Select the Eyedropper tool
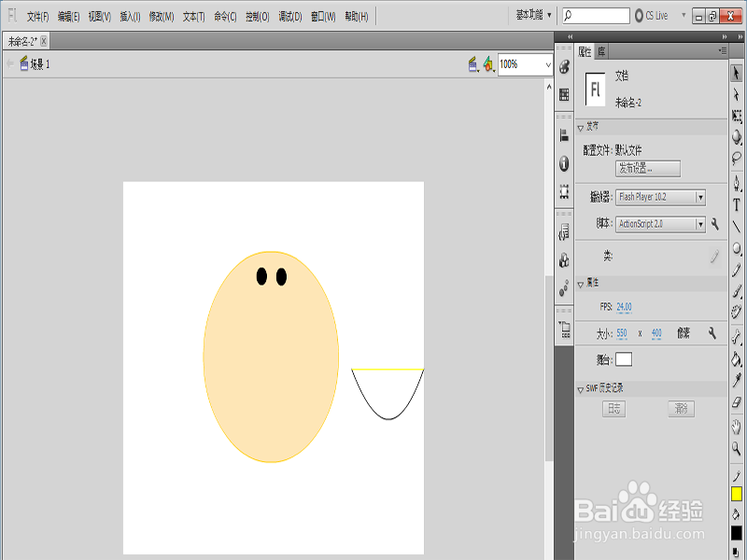Image resolution: width=747 pixels, height=560 pixels. (x=737, y=380)
